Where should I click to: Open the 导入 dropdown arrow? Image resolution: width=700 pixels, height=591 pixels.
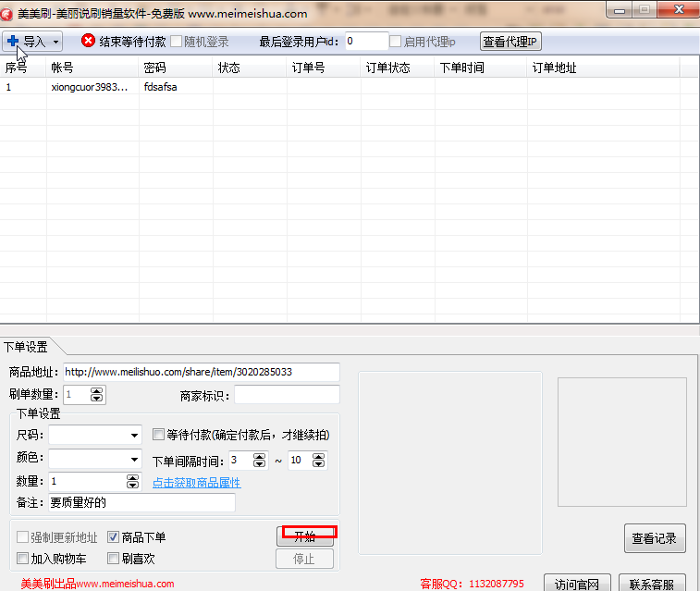click(55, 43)
